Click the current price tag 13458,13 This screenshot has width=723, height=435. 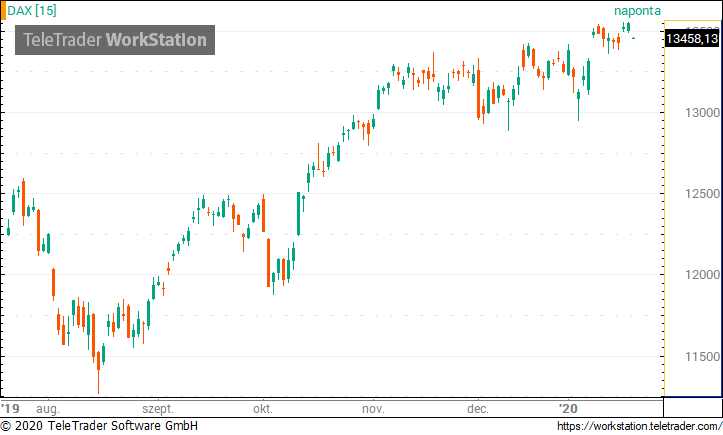click(x=692, y=38)
